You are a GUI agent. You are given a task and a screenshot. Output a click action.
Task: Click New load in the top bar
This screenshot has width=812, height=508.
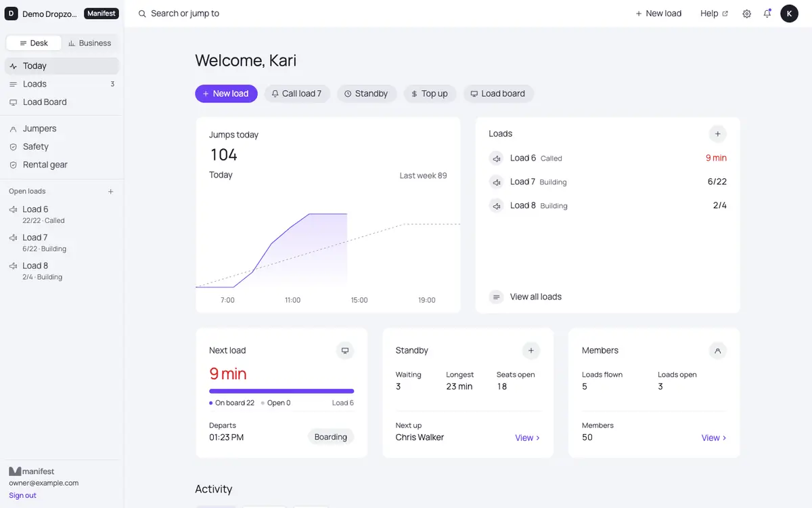(x=658, y=14)
